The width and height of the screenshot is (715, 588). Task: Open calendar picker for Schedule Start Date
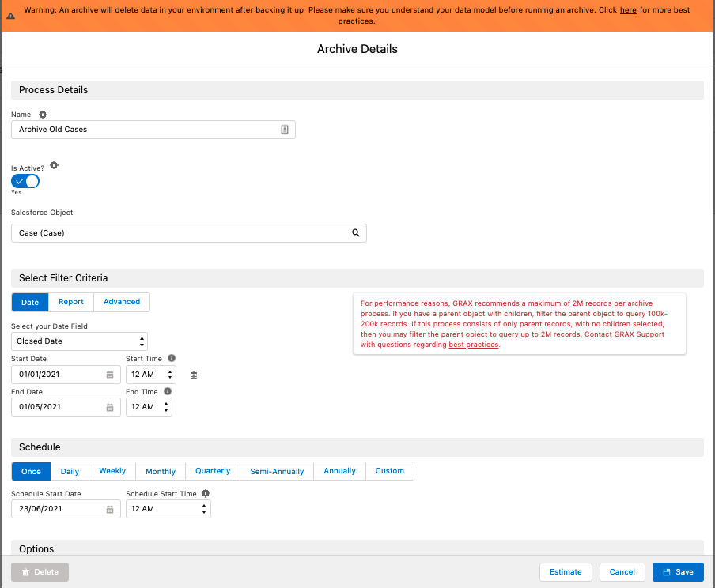pyautogui.click(x=110, y=509)
